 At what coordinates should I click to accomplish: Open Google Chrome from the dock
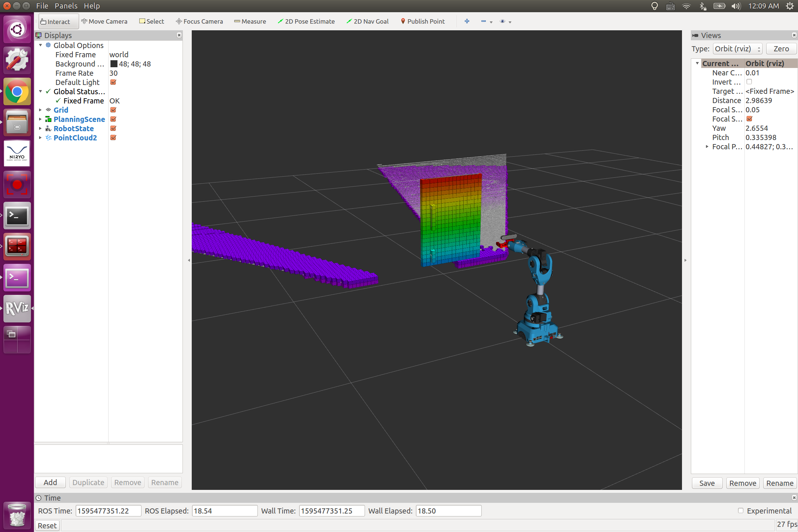tap(17, 91)
